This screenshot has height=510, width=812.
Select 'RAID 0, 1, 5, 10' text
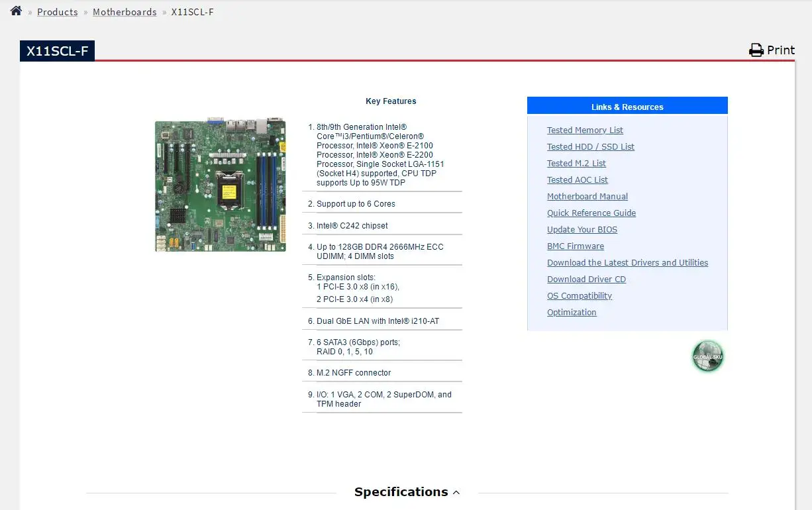tap(344, 352)
